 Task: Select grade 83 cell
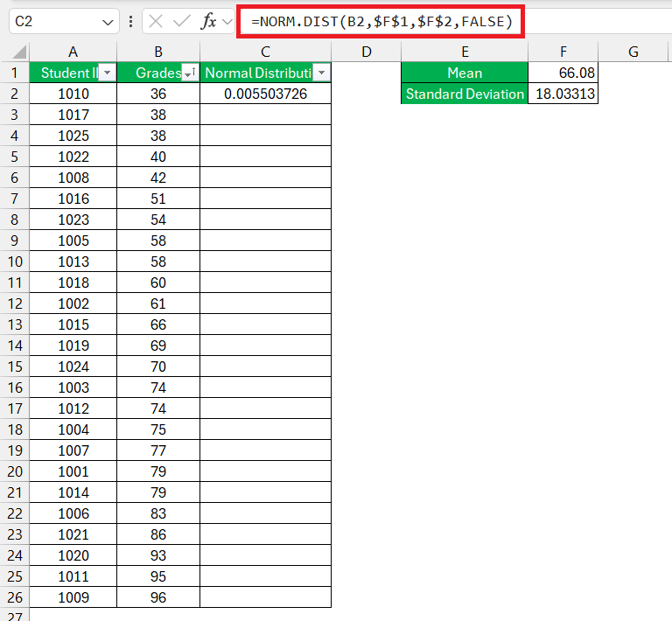coord(158,513)
